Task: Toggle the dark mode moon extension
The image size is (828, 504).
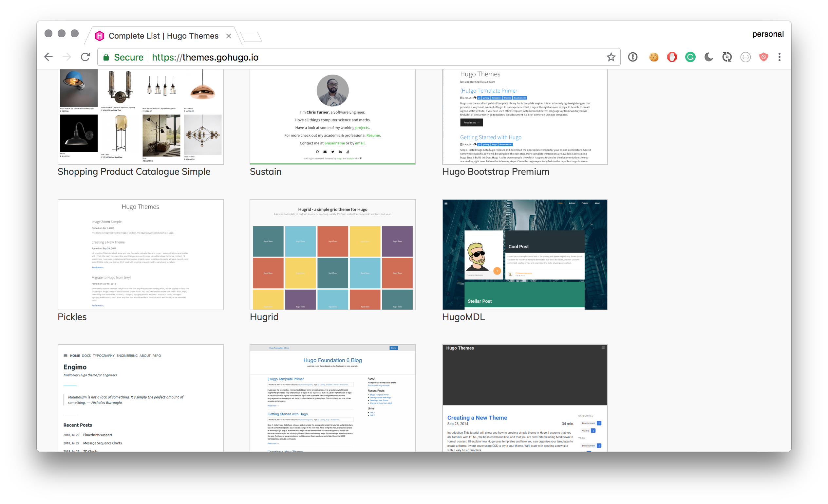Action: [x=708, y=57]
